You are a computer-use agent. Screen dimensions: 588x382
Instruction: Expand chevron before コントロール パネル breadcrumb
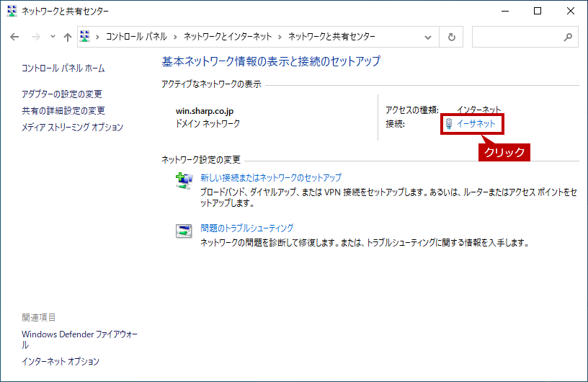(x=97, y=37)
